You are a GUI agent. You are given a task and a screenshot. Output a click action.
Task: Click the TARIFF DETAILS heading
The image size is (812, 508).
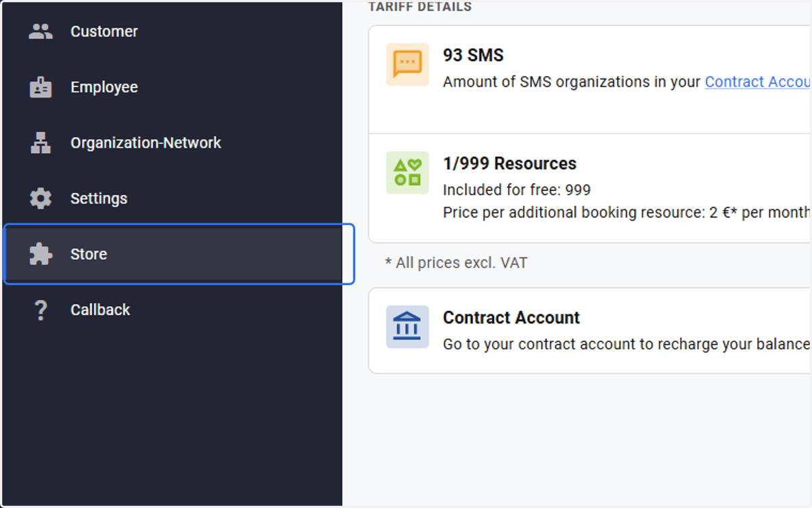pyautogui.click(x=420, y=7)
